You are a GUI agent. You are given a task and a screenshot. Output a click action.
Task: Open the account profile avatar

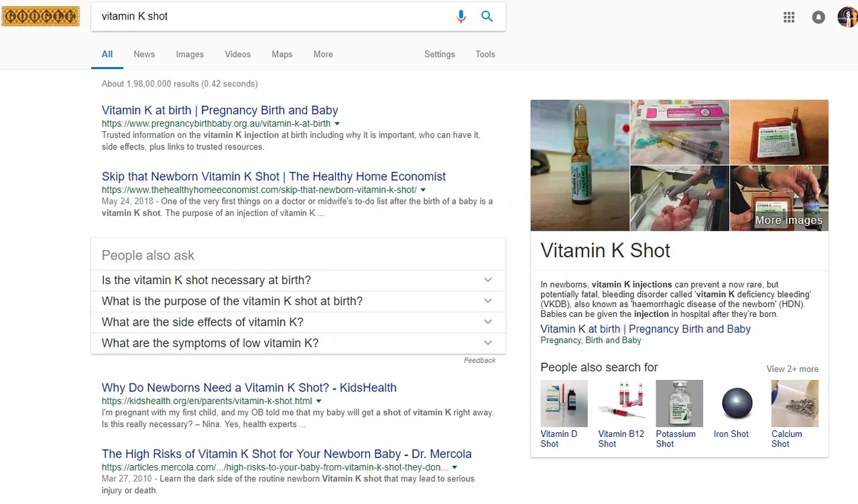pos(848,17)
